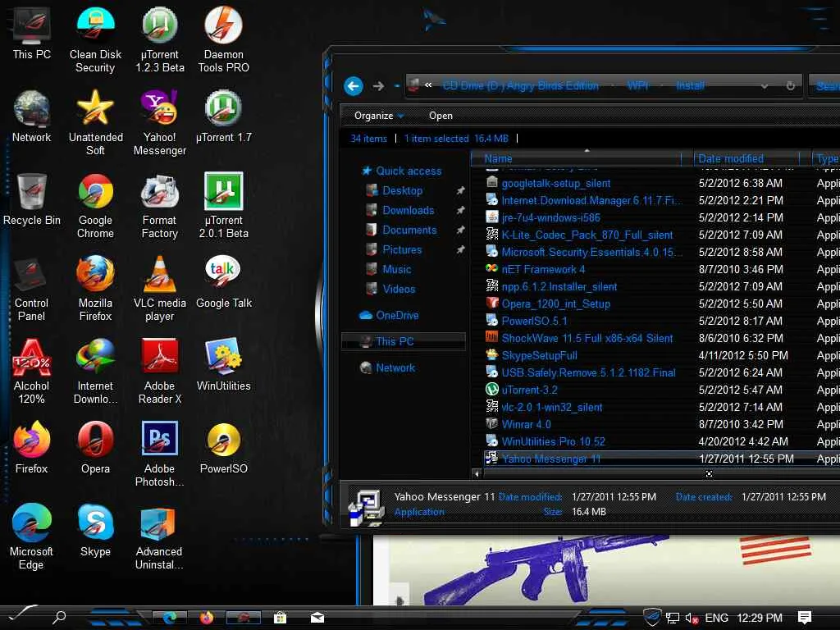Launch Yahoo! Messenger desktop shortcut
This screenshot has height=630, width=840.
(160, 123)
